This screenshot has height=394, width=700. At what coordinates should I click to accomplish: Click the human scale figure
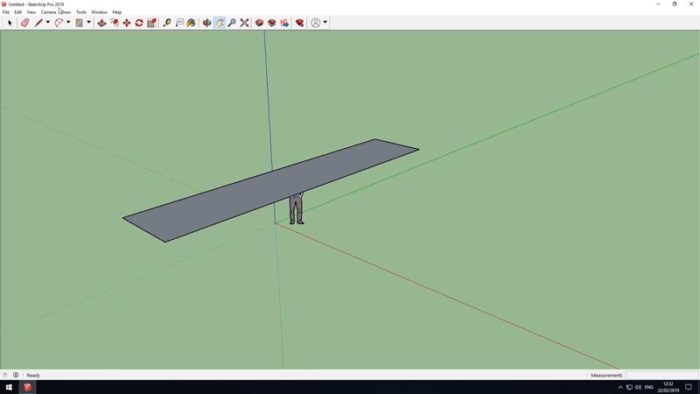tap(296, 208)
